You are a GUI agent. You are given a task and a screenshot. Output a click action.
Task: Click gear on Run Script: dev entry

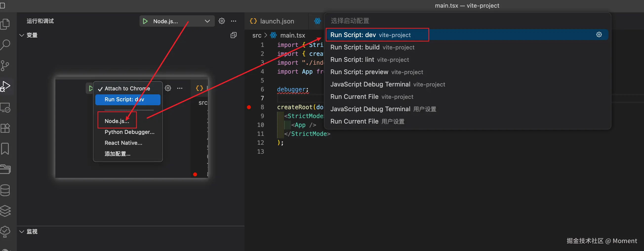click(599, 35)
